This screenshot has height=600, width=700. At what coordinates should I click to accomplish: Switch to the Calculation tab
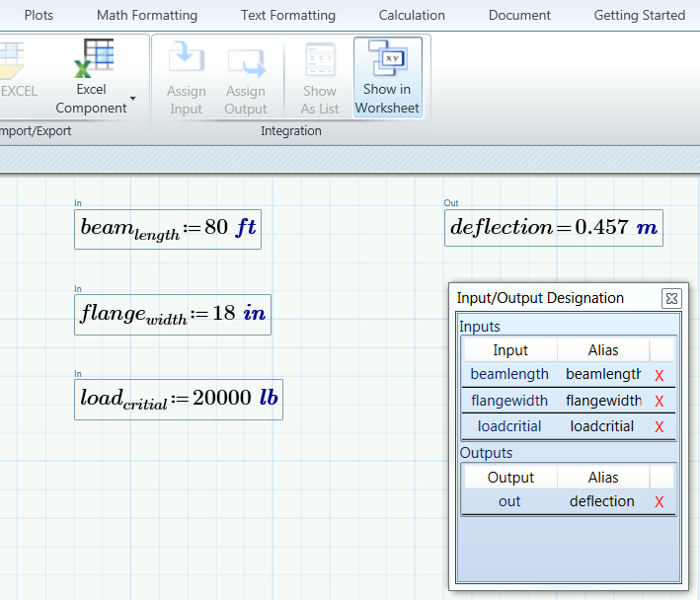412,15
